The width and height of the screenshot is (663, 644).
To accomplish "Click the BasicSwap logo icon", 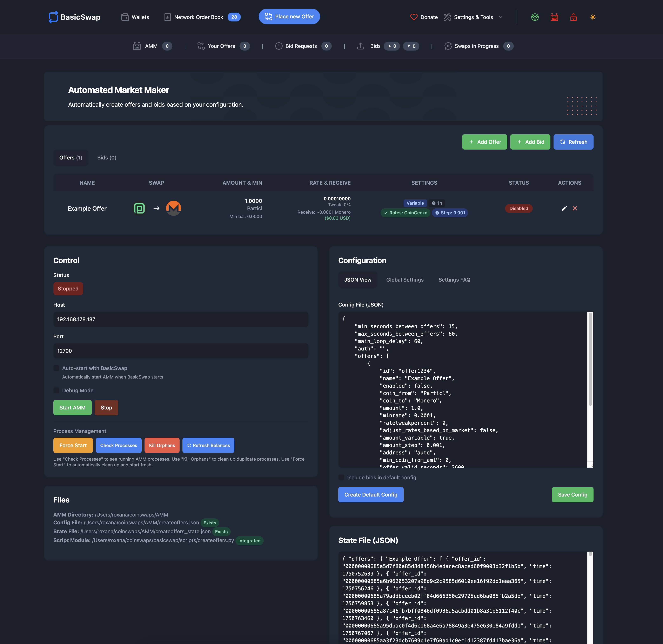I will (x=54, y=17).
